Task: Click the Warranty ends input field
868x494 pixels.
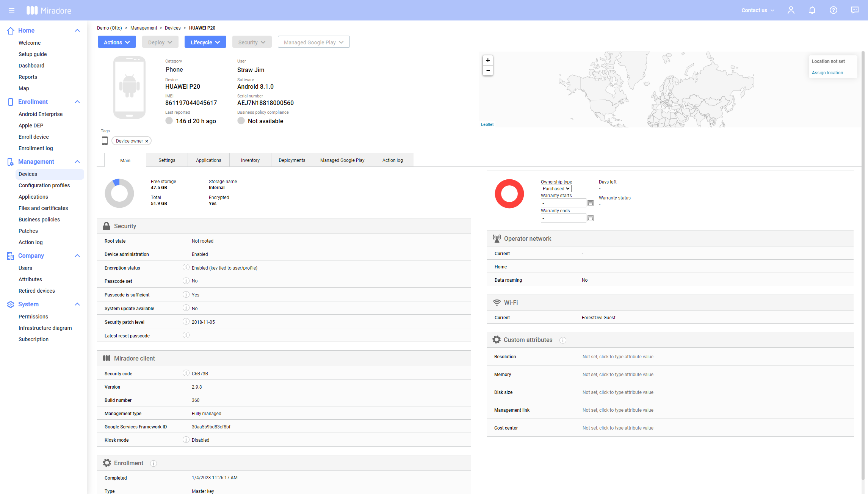Action: pos(563,218)
